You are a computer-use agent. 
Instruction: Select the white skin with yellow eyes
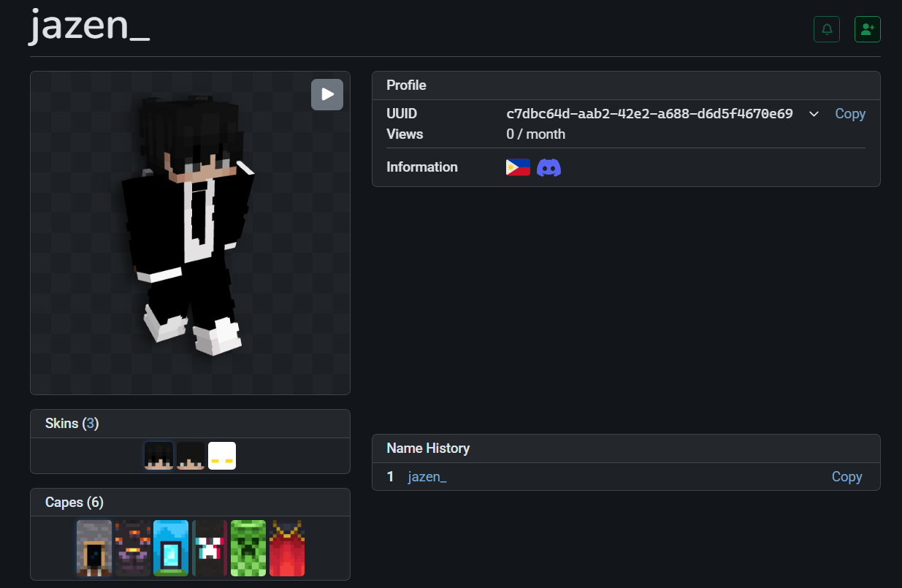point(222,456)
